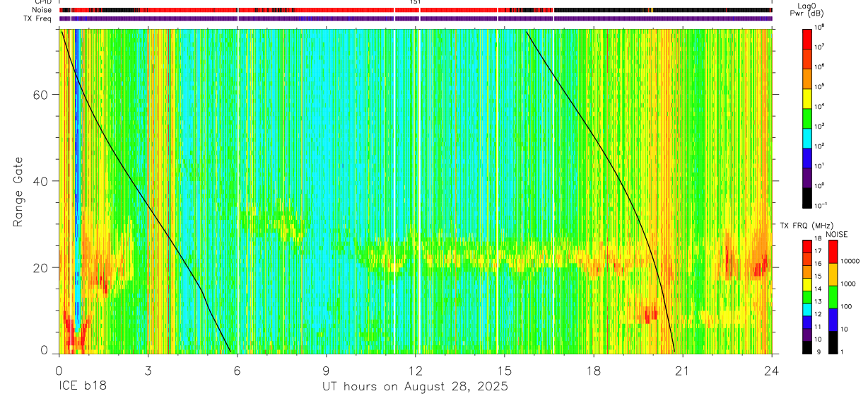Click the NOISE color bar

[833, 296]
